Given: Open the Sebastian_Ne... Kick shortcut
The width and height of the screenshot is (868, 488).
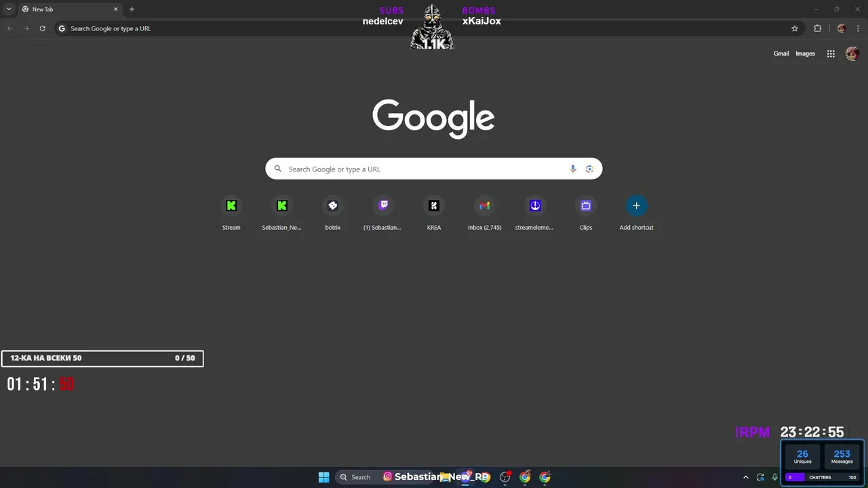Looking at the screenshot, I should (281, 213).
